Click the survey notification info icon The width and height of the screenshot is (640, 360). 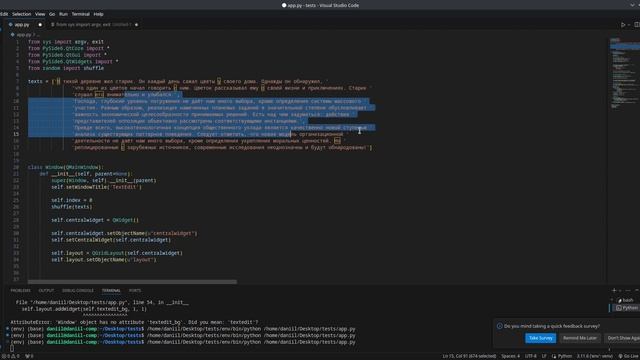(x=500, y=326)
